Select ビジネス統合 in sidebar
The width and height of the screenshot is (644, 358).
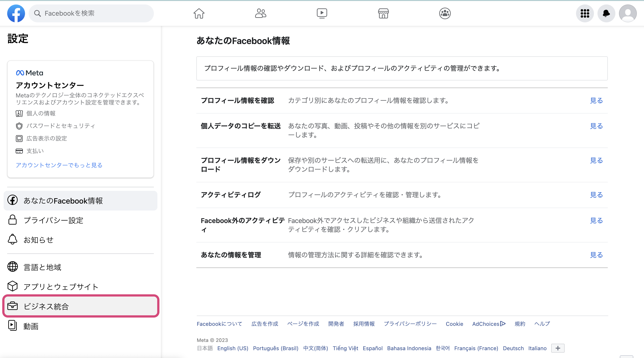(x=80, y=306)
